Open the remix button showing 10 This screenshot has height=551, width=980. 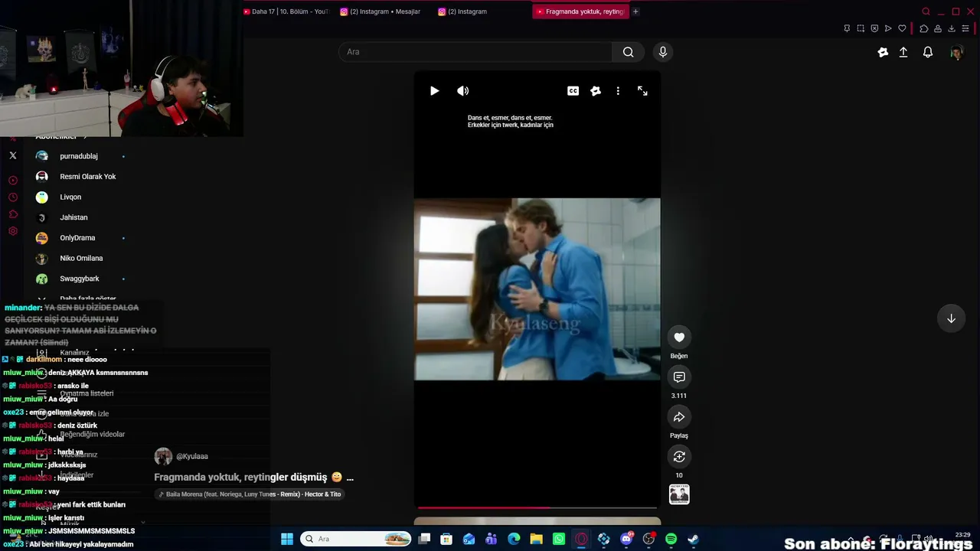(679, 457)
